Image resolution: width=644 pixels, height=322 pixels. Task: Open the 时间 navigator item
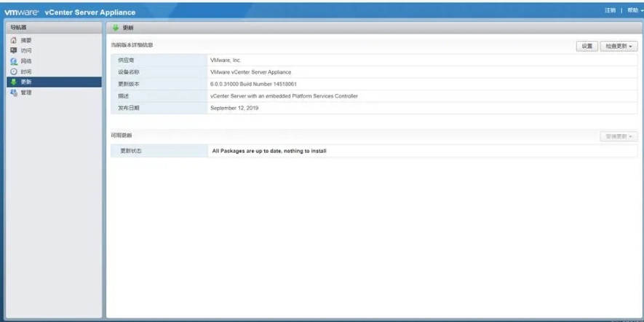click(x=55, y=71)
